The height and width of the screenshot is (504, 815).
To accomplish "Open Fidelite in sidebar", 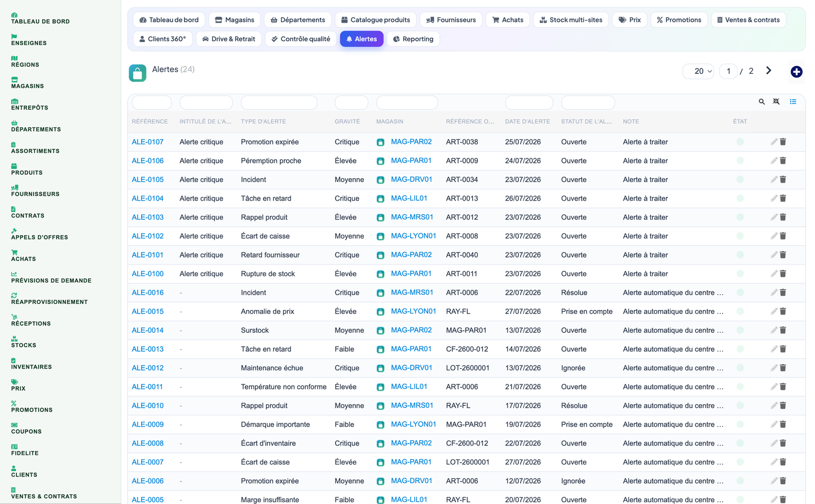I will [25, 450].
